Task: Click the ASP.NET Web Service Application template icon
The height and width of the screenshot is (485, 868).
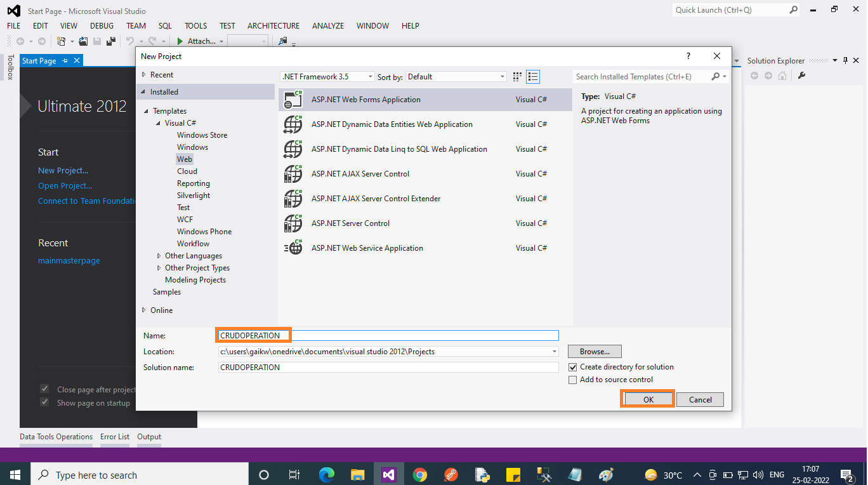Action: click(x=293, y=248)
